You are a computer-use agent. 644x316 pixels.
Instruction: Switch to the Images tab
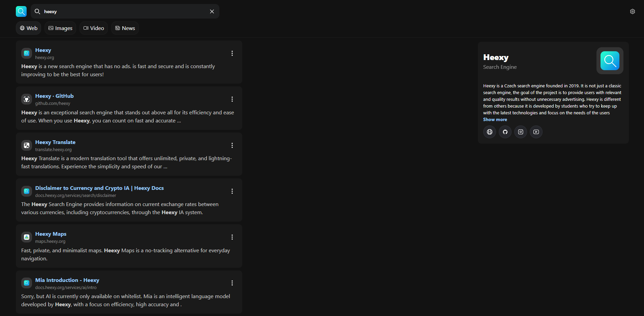click(60, 28)
